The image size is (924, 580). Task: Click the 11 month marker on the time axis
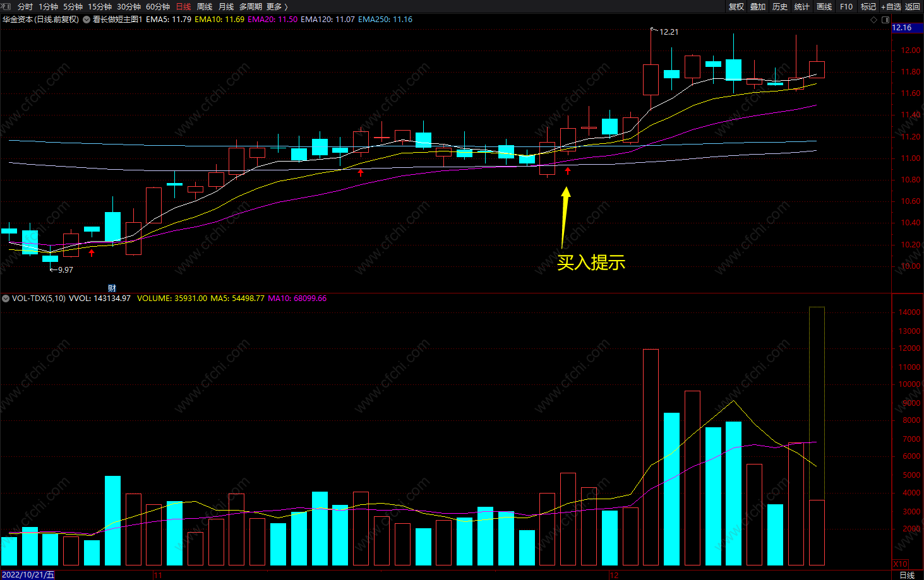point(158,575)
